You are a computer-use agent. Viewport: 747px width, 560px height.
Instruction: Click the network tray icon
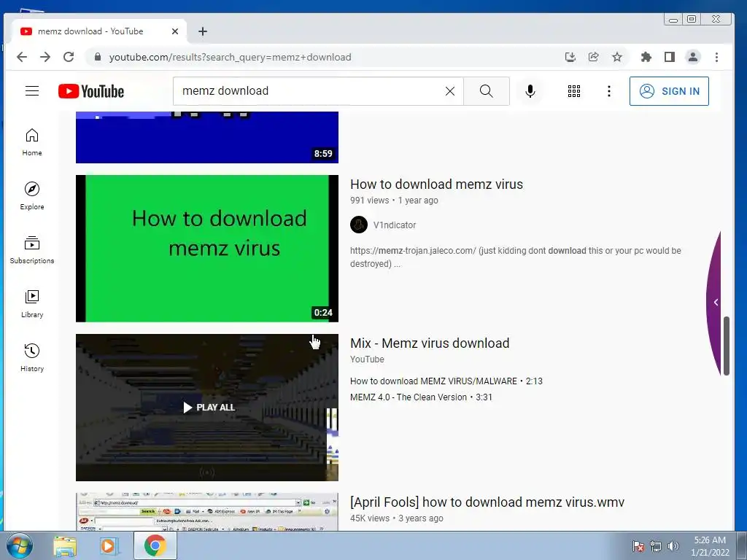[x=656, y=546]
